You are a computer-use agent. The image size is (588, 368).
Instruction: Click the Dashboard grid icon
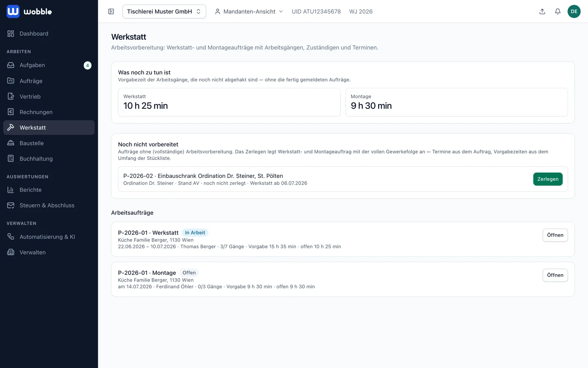[x=11, y=33]
